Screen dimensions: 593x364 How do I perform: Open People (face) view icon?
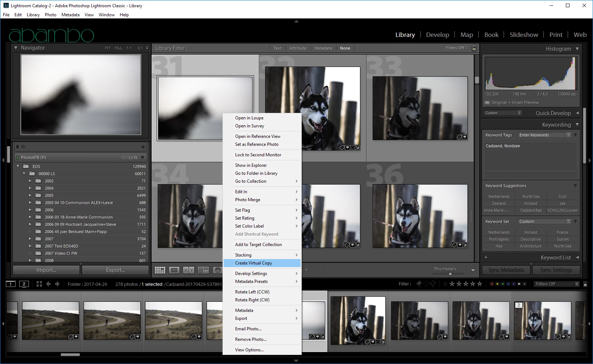coord(217,270)
